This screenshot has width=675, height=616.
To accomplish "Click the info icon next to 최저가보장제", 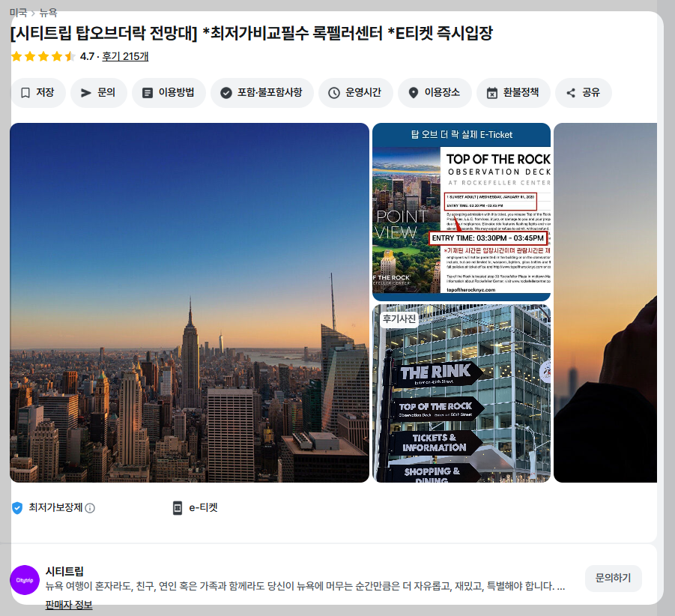I will tap(90, 508).
